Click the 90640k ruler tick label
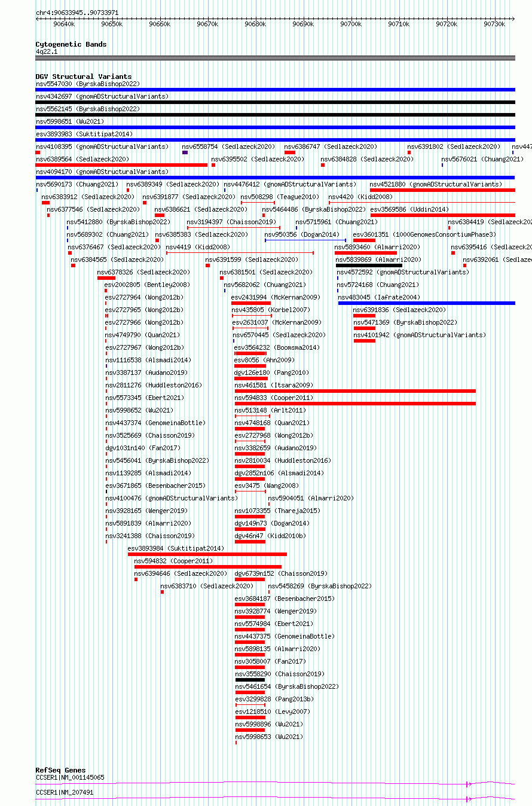 (64, 24)
